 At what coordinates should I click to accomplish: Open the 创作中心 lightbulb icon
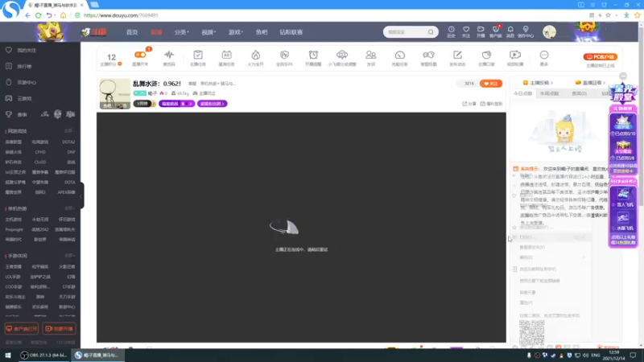[x=526, y=31]
